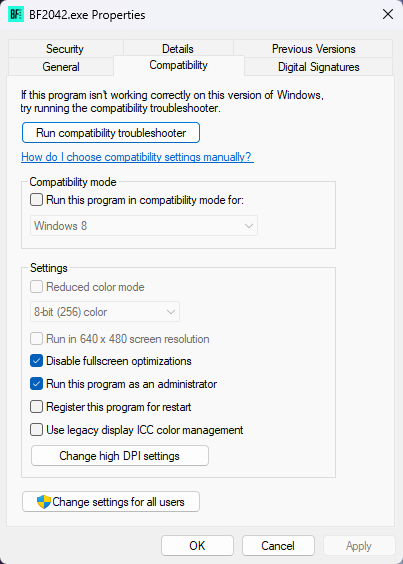Viewport: 403px width, 564px height.
Task: Go to the Previous Versions tab
Action: click(x=313, y=49)
